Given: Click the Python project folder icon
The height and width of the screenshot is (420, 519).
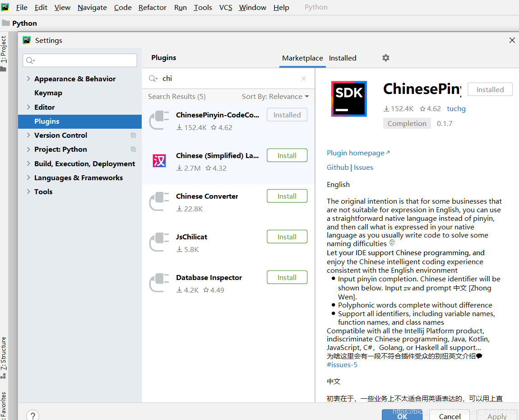Looking at the screenshot, I should point(5,23).
